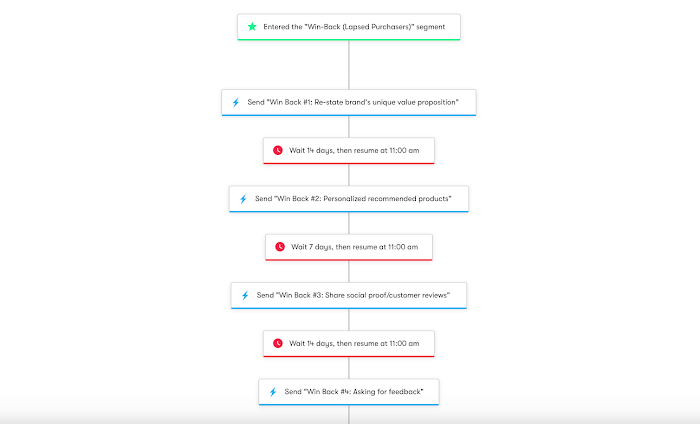Select the Personalized recommended products email step
This screenshot has height=424, width=700.
click(349, 199)
